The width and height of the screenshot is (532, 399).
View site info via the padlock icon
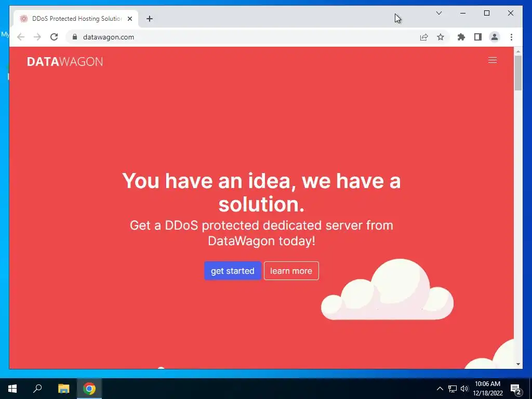75,37
